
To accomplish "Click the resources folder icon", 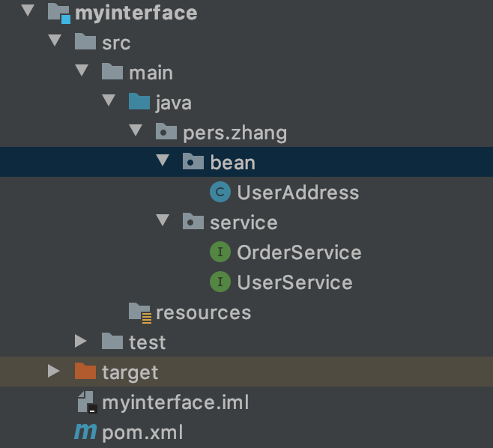I will pos(140,313).
